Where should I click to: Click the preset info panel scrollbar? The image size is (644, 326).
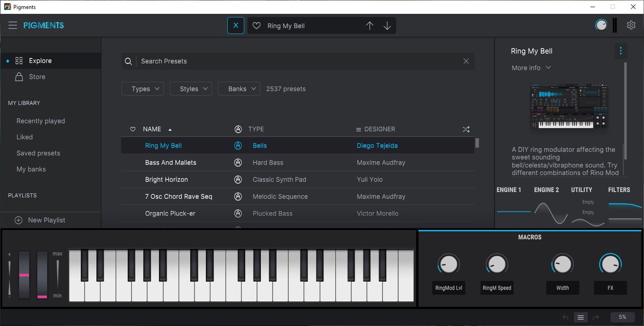(x=625, y=111)
